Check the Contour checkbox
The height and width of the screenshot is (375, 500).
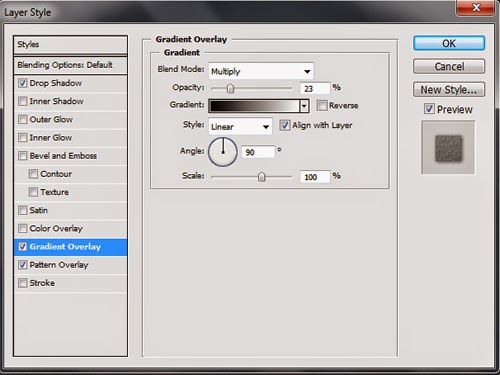tap(33, 174)
